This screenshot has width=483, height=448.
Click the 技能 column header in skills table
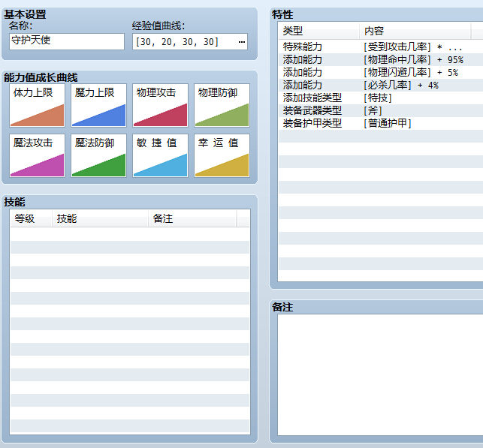tap(100, 218)
